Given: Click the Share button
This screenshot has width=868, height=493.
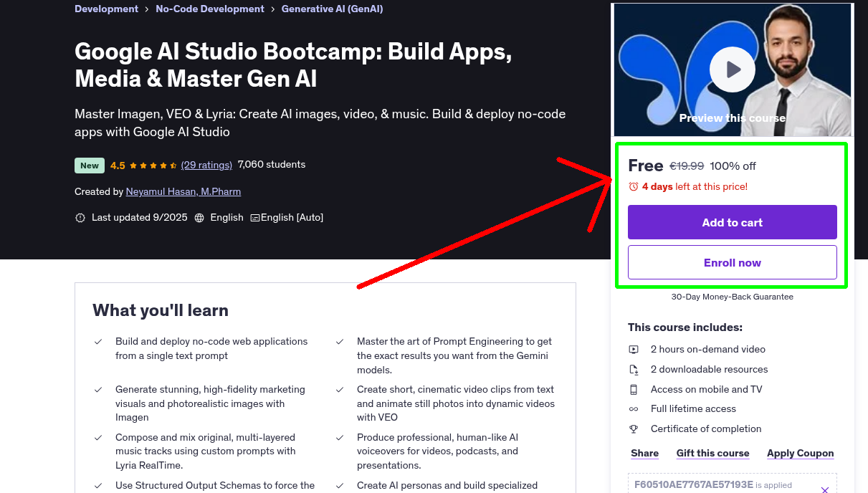Looking at the screenshot, I should click(x=644, y=454).
